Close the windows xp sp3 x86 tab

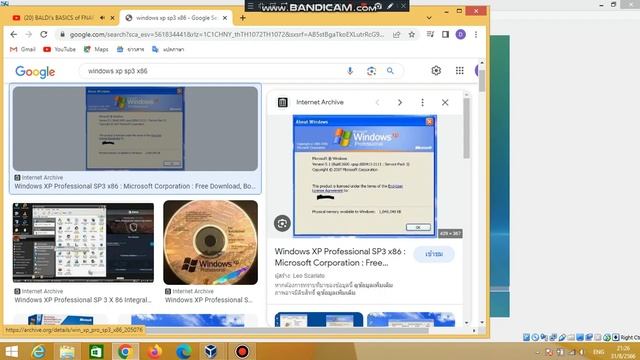click(225, 18)
